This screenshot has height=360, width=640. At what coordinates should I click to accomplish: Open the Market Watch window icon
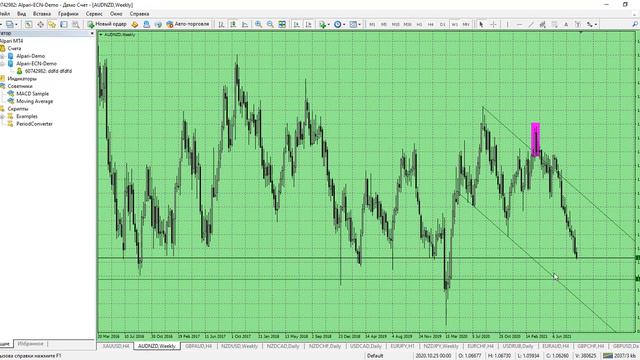(x=28, y=24)
